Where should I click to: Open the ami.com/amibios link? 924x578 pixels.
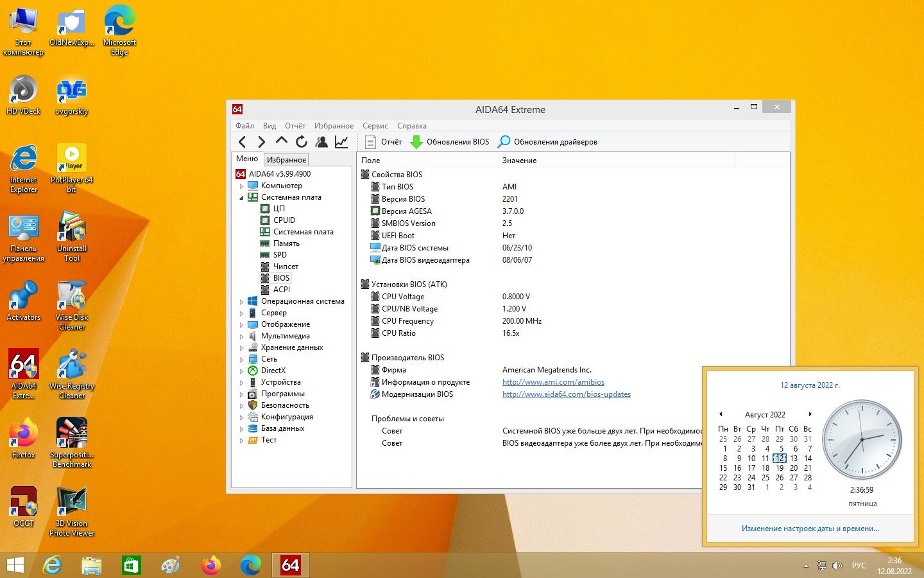coord(553,382)
